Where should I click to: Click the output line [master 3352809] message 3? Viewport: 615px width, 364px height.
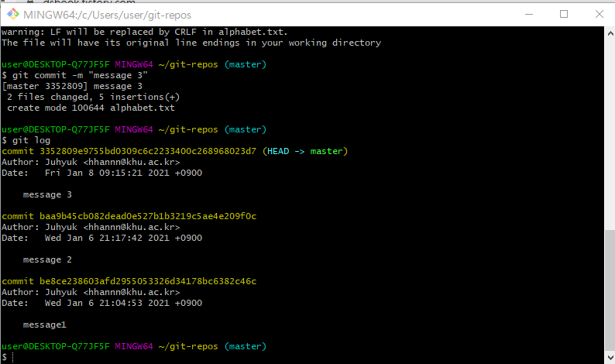coord(72,86)
